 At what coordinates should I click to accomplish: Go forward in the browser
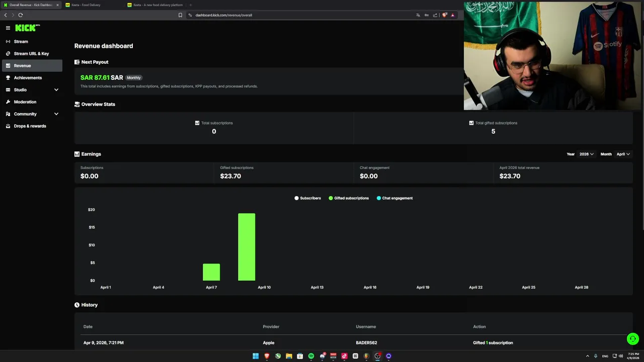pyautogui.click(x=13, y=15)
